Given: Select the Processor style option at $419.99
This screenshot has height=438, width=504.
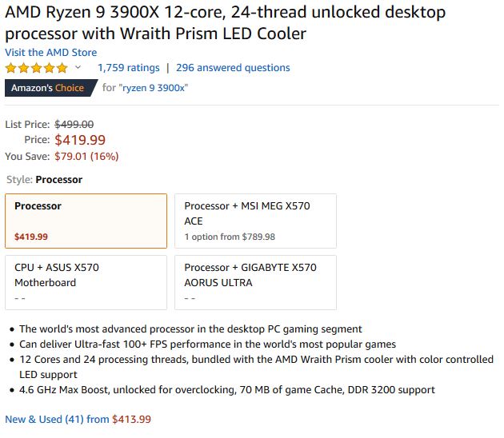Looking at the screenshot, I should tap(86, 221).
